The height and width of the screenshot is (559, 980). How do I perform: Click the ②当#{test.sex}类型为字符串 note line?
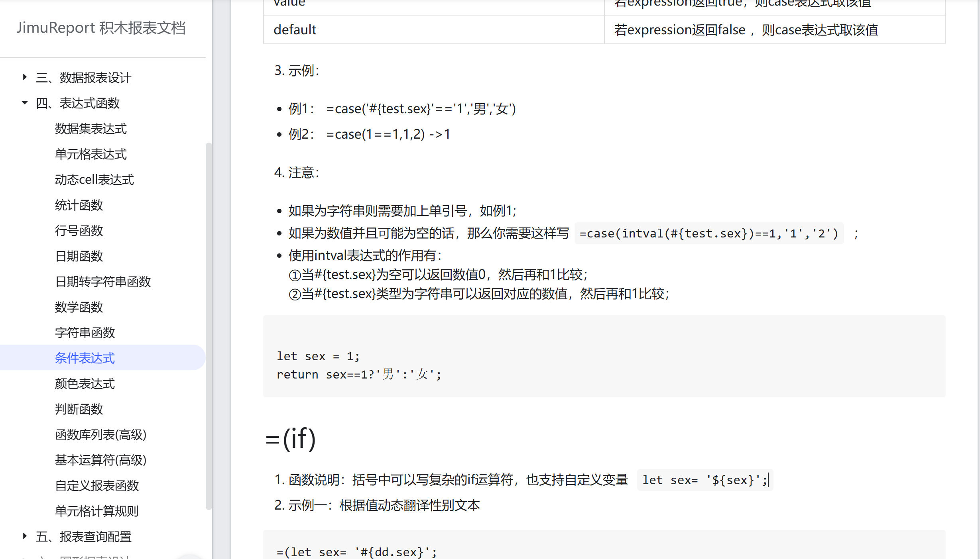tap(479, 294)
